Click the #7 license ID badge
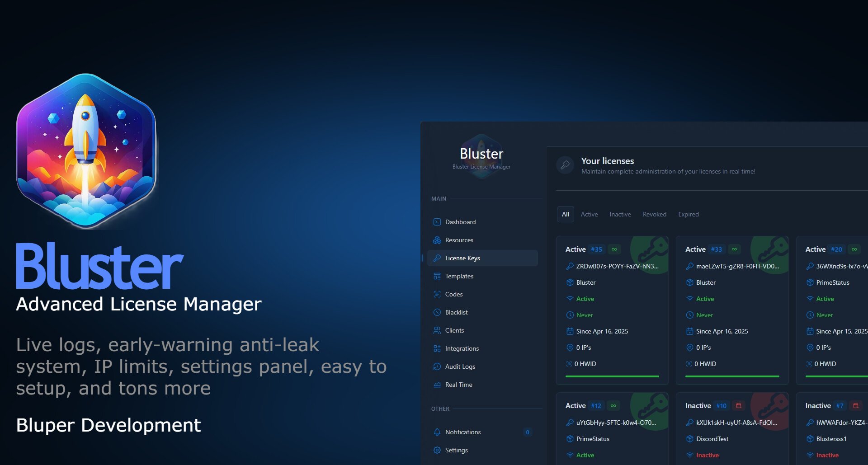The height and width of the screenshot is (465, 868). point(840,406)
